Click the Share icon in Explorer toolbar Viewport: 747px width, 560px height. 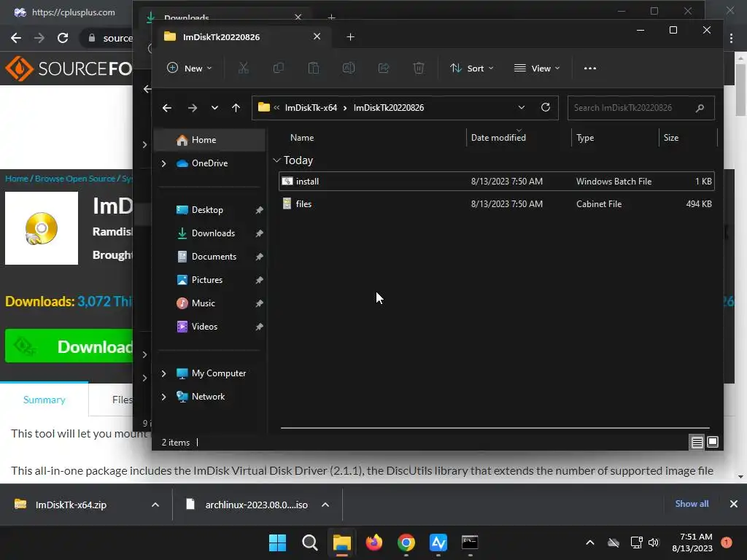384,68
